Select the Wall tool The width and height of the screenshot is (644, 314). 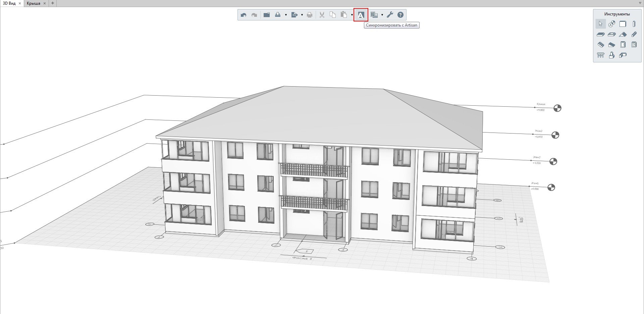point(623,24)
